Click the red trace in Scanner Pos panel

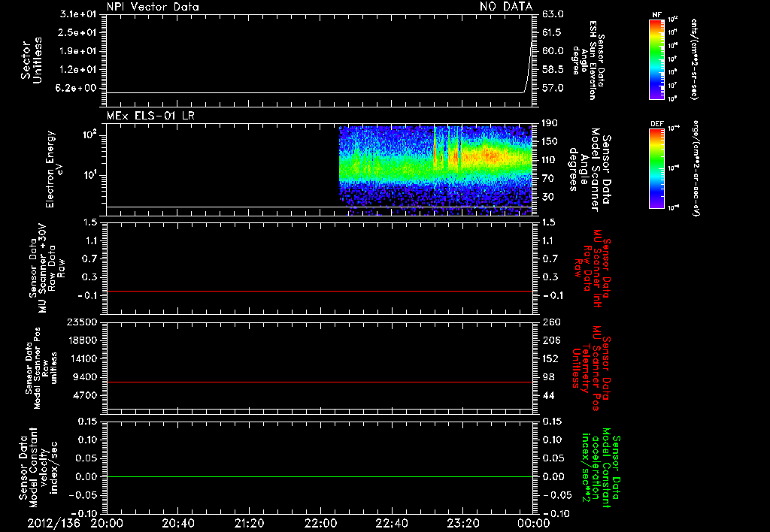pyautogui.click(x=320, y=382)
